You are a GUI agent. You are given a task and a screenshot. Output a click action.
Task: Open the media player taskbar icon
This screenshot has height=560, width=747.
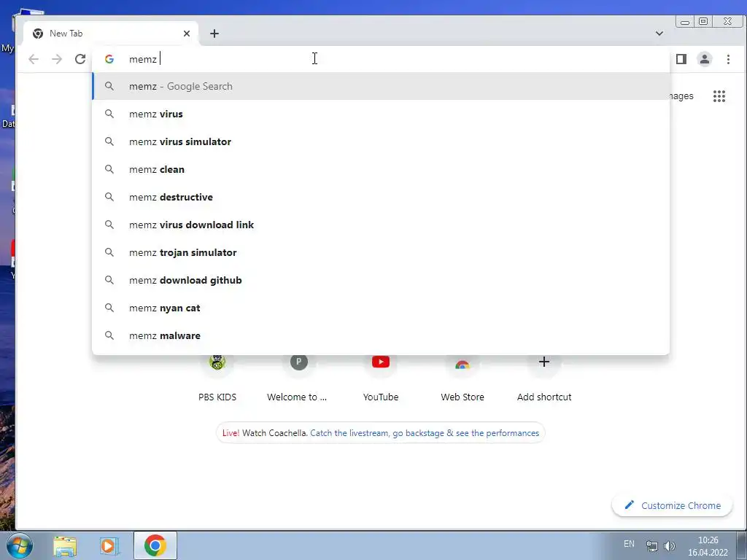pyautogui.click(x=109, y=546)
